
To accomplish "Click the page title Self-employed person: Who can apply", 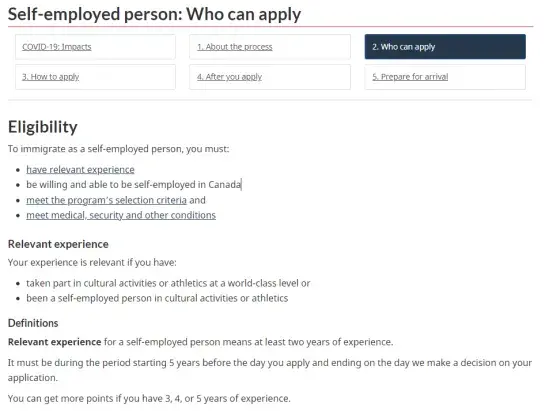I will pos(154,14).
